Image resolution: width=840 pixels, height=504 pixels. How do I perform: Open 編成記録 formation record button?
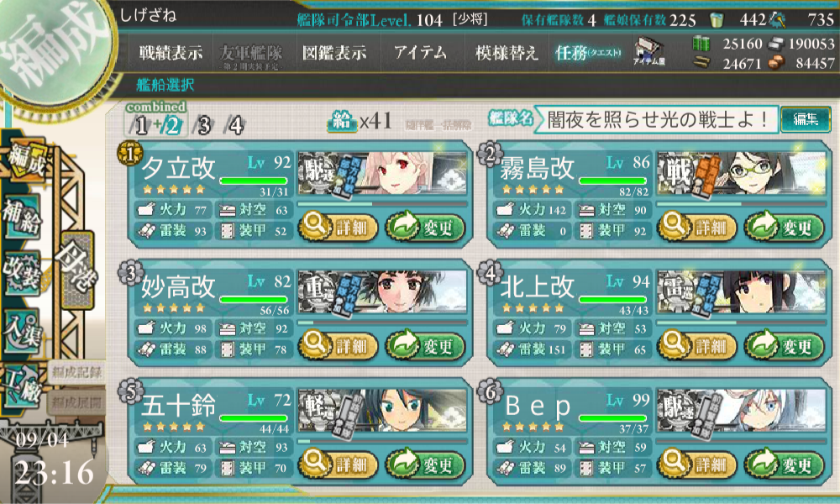click(76, 372)
